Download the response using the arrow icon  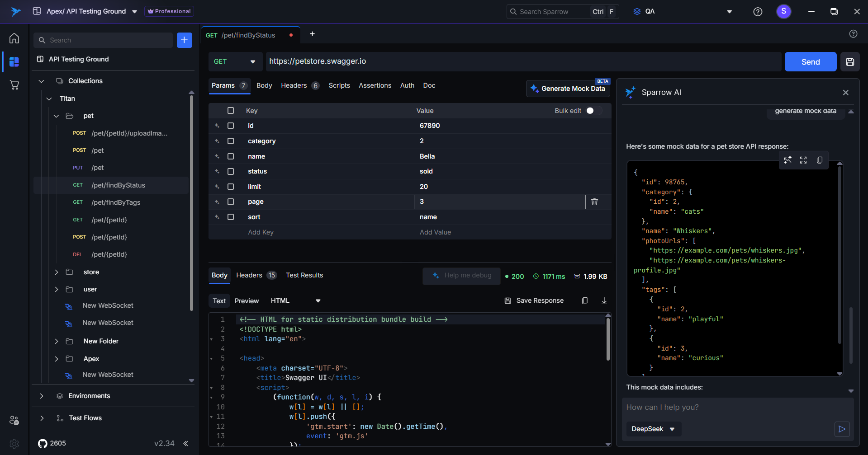point(604,301)
